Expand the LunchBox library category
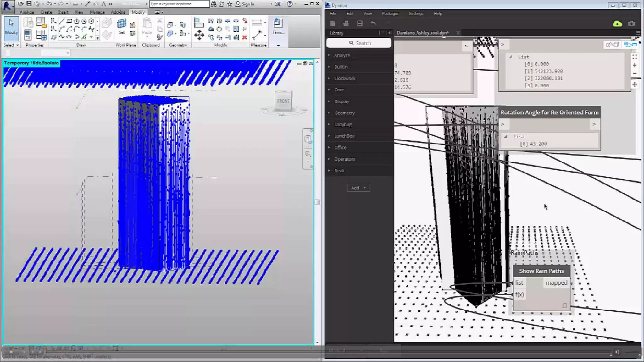 pos(344,136)
